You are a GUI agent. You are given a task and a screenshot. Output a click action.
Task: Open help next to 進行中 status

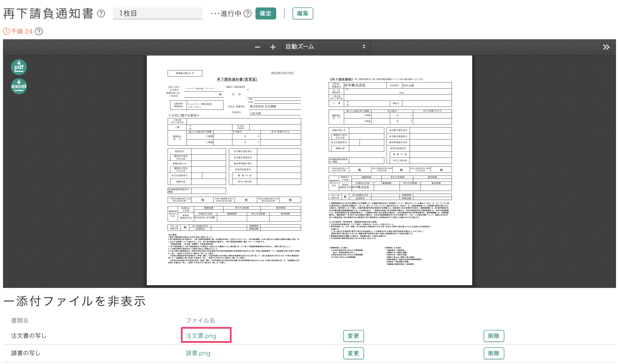(x=248, y=14)
